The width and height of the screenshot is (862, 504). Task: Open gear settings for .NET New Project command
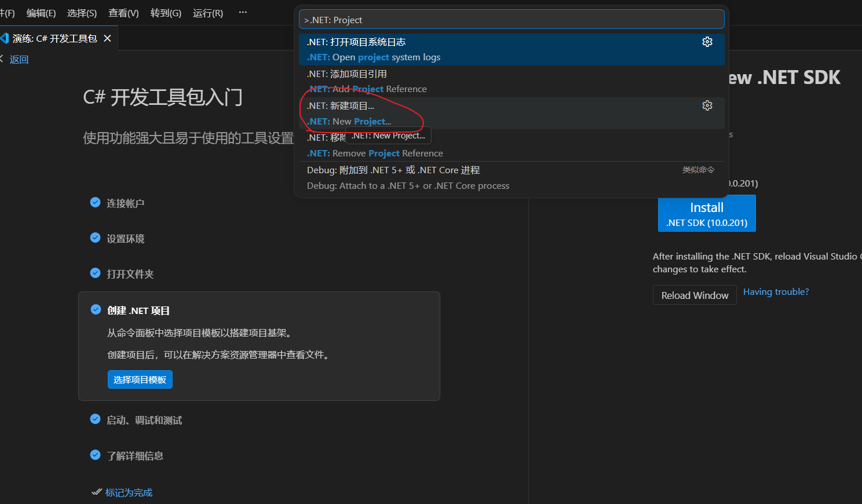click(x=707, y=105)
